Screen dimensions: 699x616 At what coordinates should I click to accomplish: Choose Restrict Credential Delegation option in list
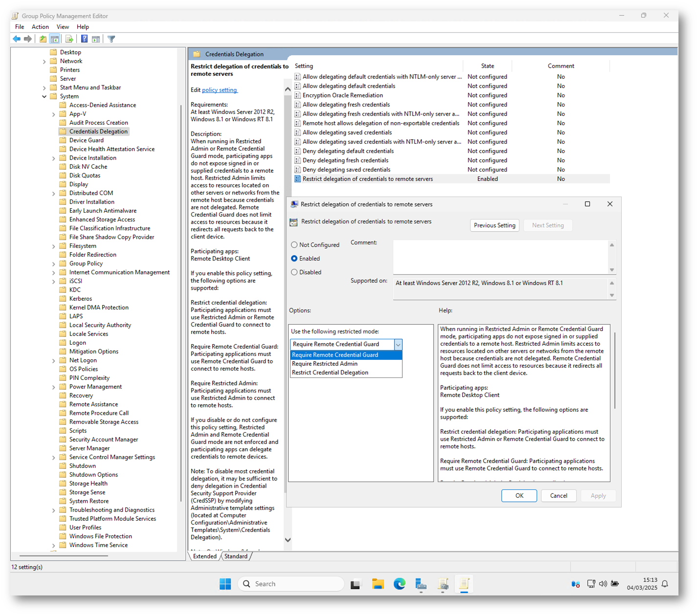(330, 373)
